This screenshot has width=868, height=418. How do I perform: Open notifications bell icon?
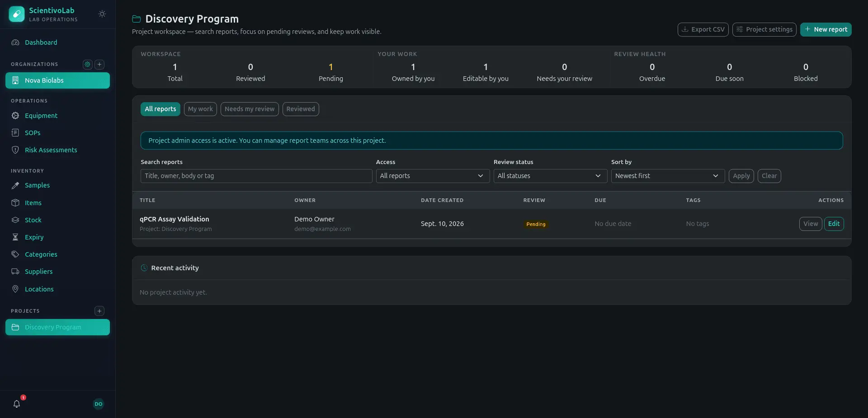point(17,404)
